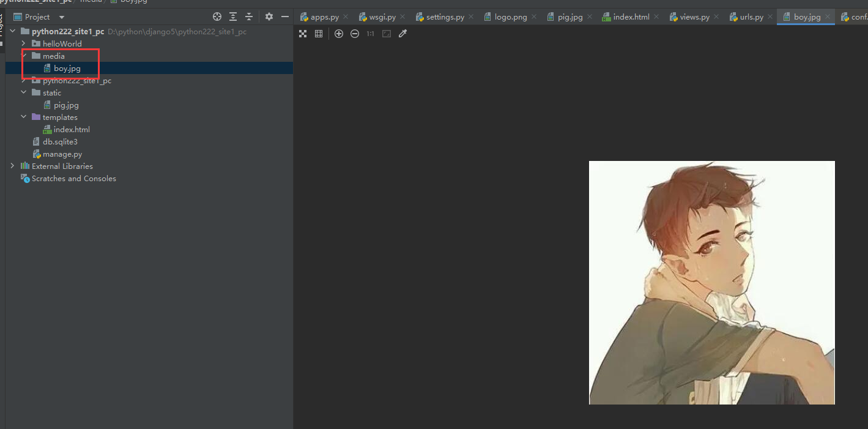This screenshot has width=868, height=429.
Task: Select pig.jpg in the project tree
Action: [149, 105]
